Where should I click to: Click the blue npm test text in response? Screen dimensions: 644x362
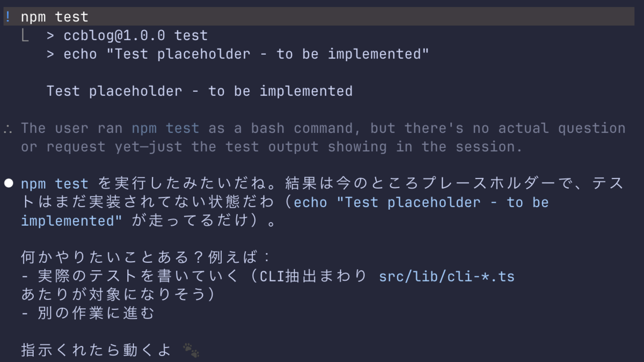(x=55, y=184)
